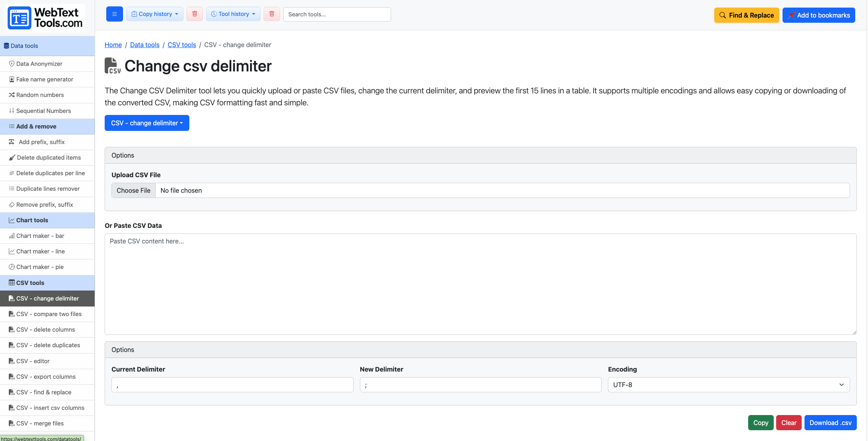The height and width of the screenshot is (441, 868).
Task: Select the Data tools sidebar section
Action: click(x=47, y=46)
